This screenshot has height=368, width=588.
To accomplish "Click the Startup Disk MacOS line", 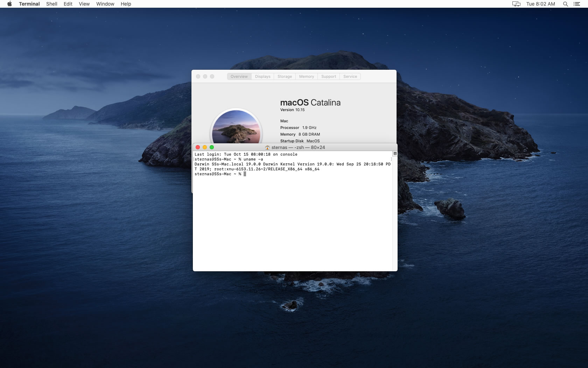I will click(300, 141).
